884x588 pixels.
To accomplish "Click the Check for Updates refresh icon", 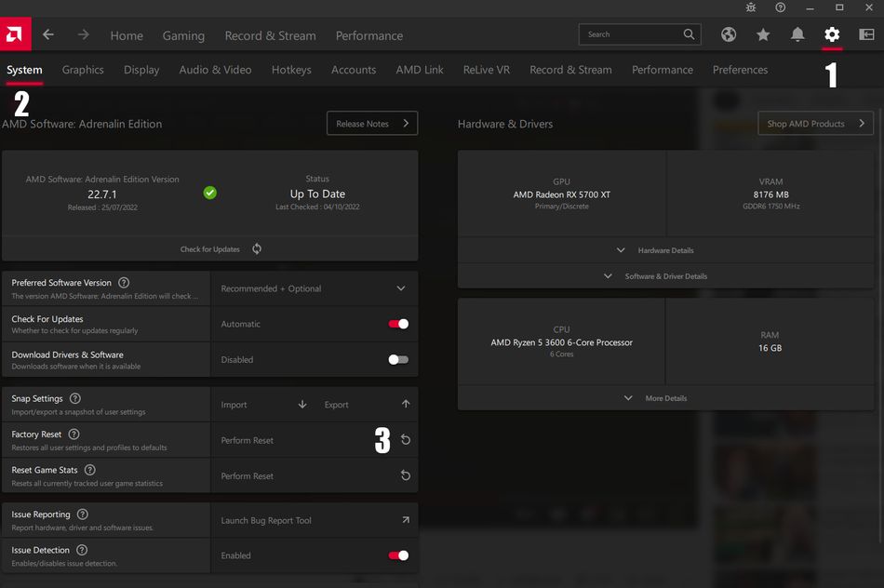I will click(x=257, y=249).
